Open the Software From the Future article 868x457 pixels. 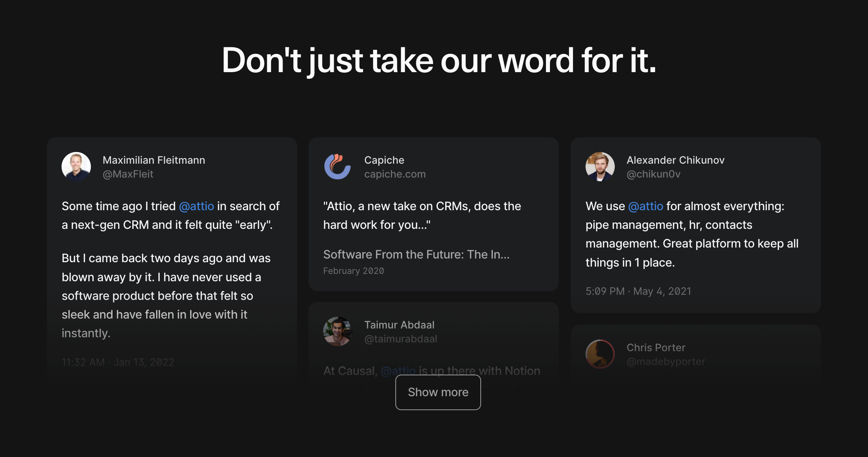(x=417, y=254)
